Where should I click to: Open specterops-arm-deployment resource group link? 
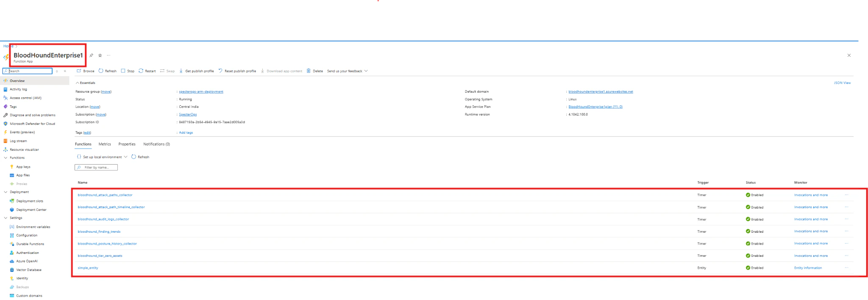pyautogui.click(x=201, y=91)
